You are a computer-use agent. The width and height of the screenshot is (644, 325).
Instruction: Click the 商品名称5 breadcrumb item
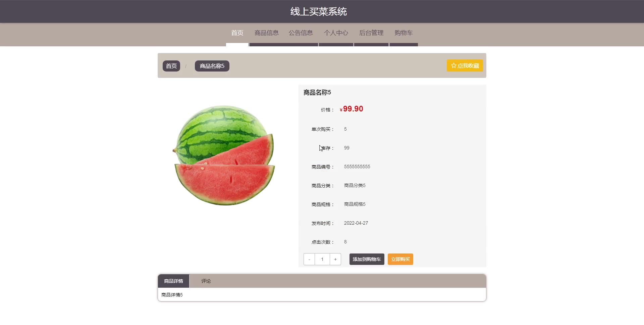212,66
